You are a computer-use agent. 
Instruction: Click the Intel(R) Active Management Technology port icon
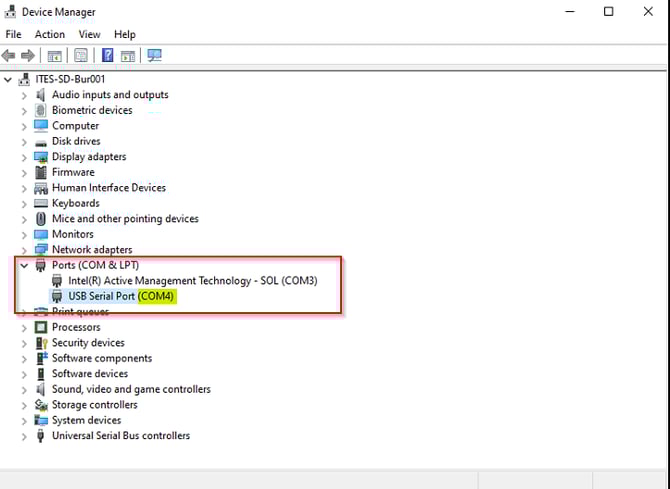[x=57, y=281]
